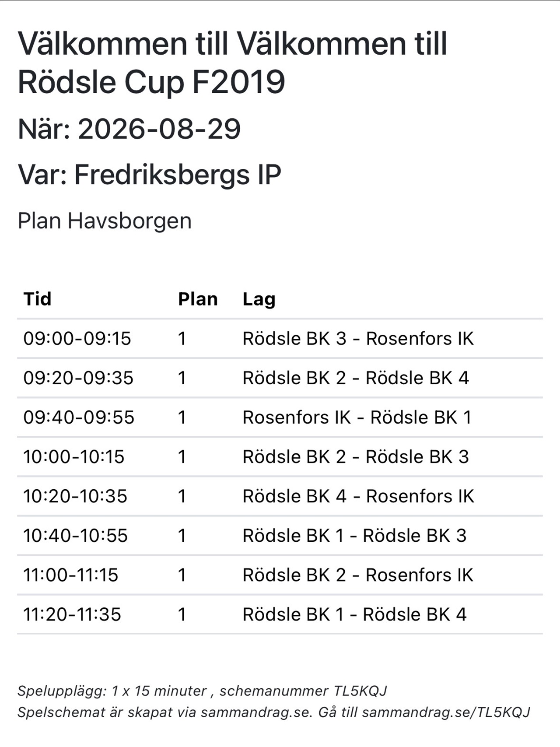Select Rödsle BK 2 - Rödsle BK 4 match
This screenshot has width=560, height=747.
(356, 378)
